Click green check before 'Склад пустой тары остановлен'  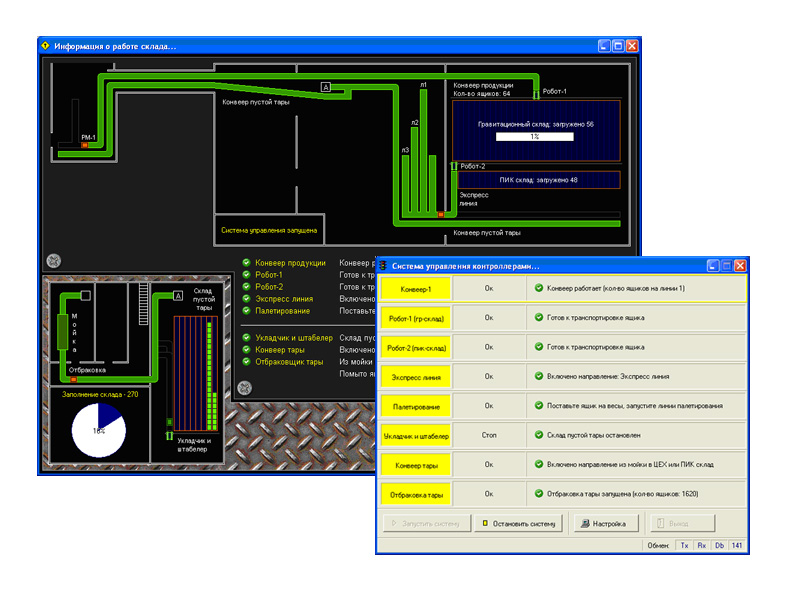pos(538,436)
